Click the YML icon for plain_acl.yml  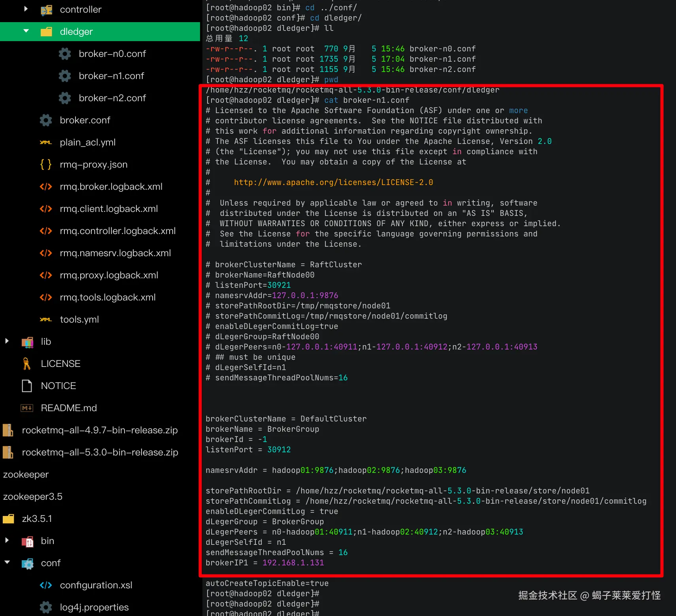[46, 142]
